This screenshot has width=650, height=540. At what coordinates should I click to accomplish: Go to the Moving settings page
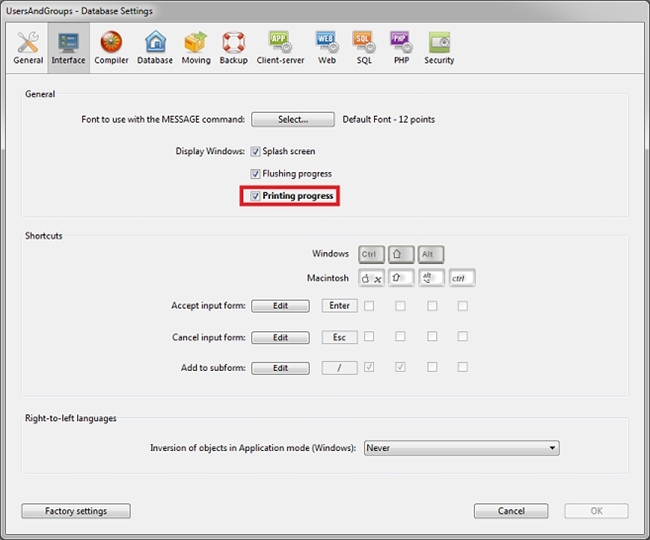click(196, 46)
